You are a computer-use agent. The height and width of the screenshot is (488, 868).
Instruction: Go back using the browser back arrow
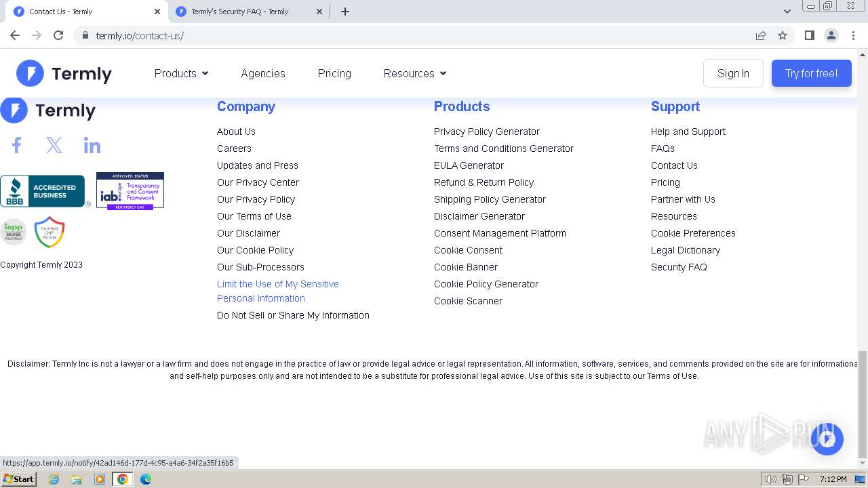(15, 35)
